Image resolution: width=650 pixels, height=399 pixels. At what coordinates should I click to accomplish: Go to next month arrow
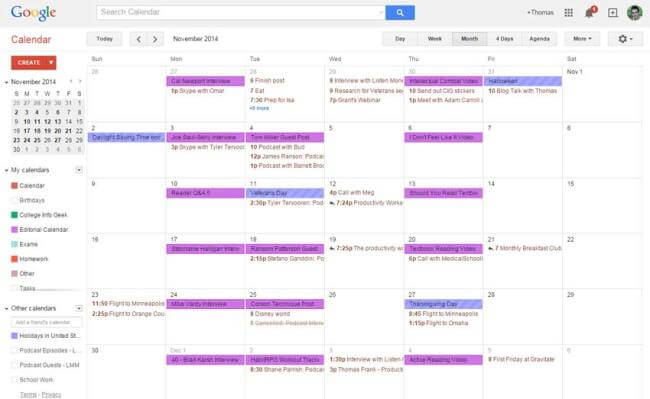tap(155, 39)
